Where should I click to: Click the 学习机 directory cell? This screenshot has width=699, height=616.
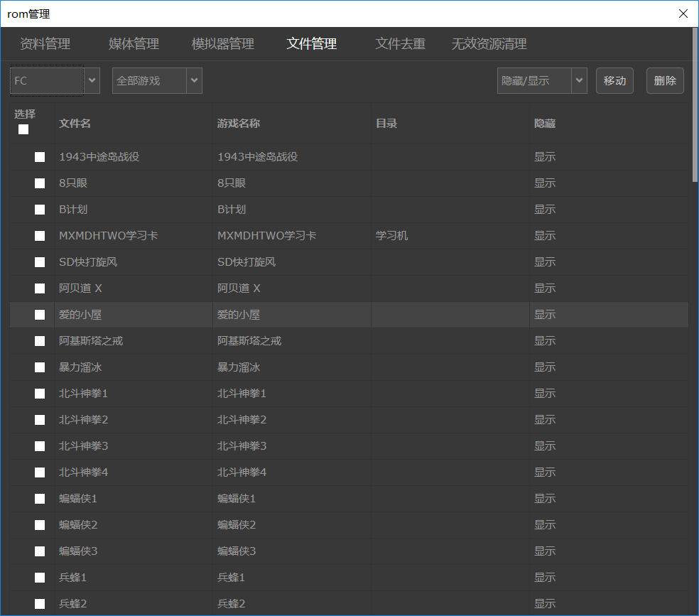coord(391,236)
